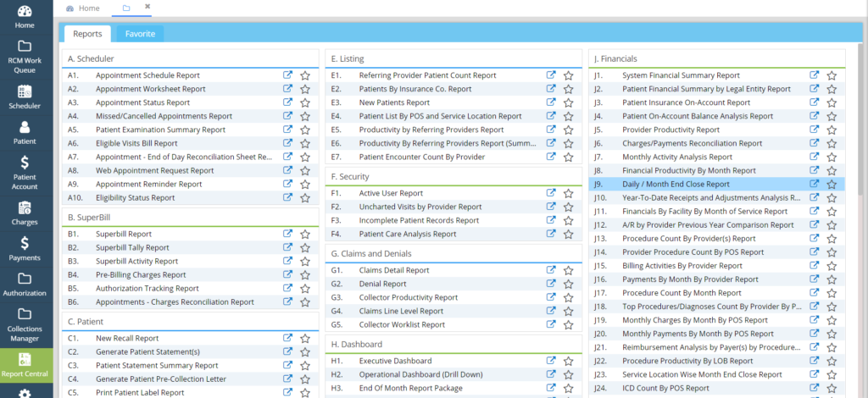The height and width of the screenshot is (398, 868).
Task: Select row 'Patient Statement Summary Report'
Action: pyautogui.click(x=191, y=365)
